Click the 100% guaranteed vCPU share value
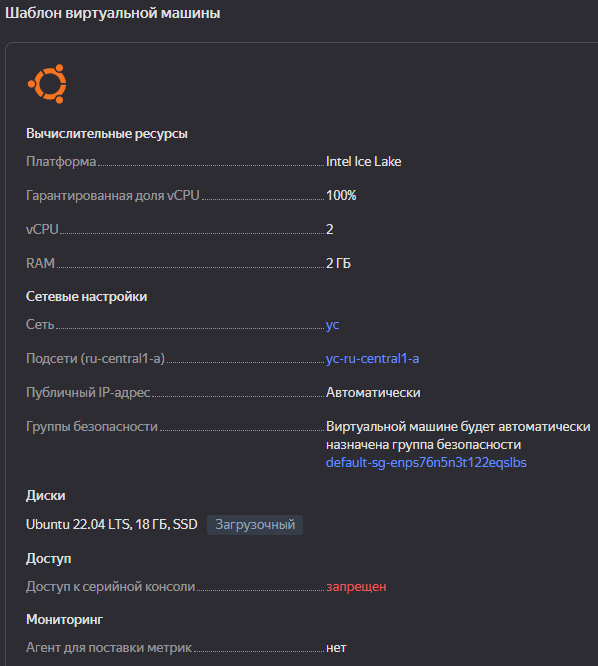Image resolution: width=598 pixels, height=666 pixels. click(x=341, y=195)
